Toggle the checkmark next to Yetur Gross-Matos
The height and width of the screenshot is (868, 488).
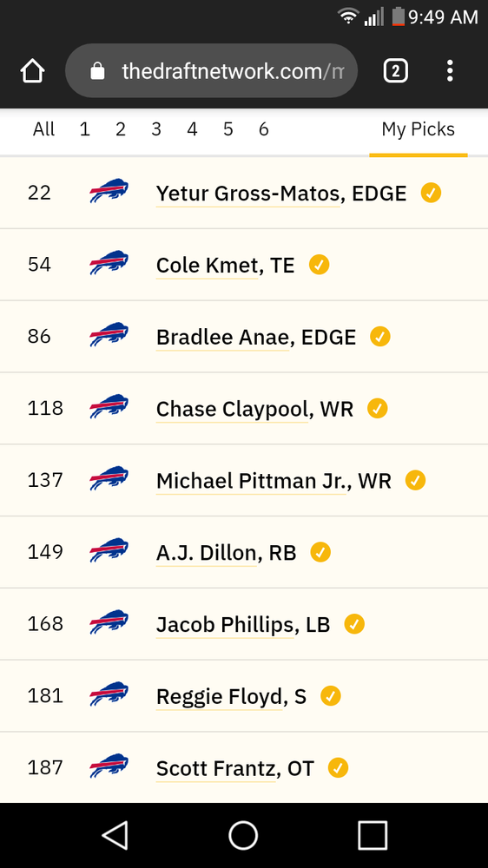pos(431,193)
